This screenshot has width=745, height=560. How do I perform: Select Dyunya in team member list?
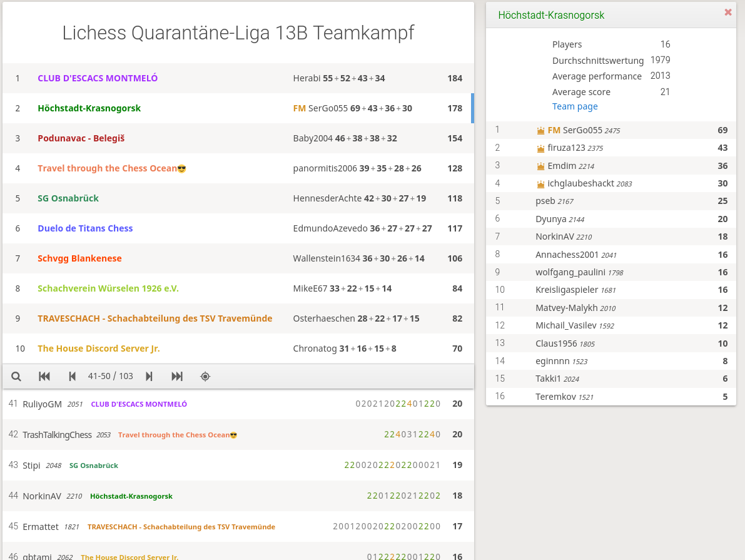pyautogui.click(x=611, y=219)
